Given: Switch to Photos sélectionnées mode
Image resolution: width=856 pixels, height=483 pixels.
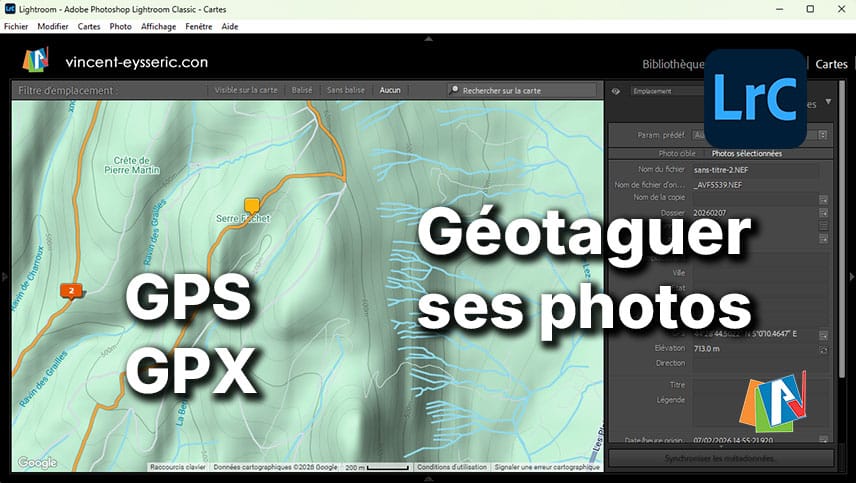Looking at the screenshot, I should click(x=747, y=154).
